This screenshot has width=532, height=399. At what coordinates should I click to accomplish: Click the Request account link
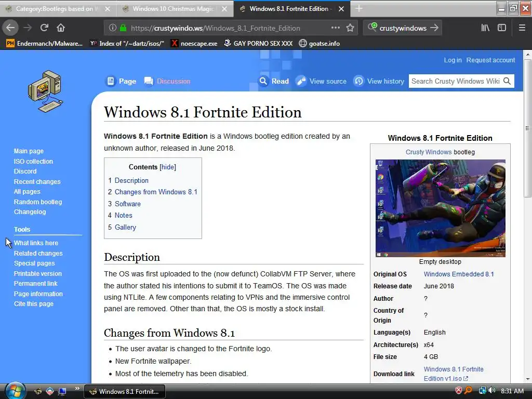point(490,60)
